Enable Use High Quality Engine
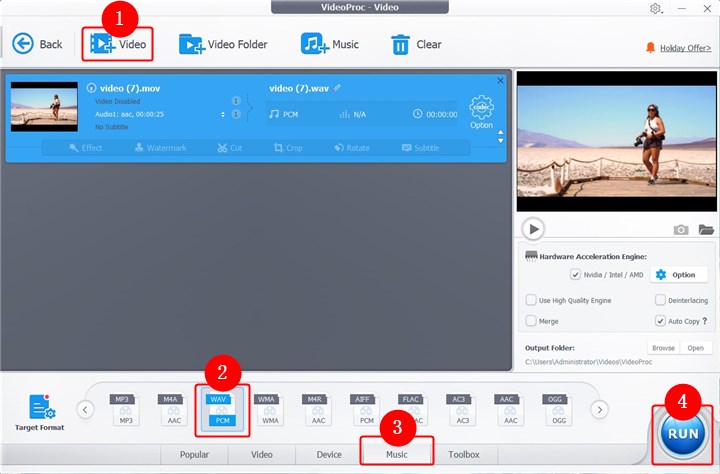 (531, 300)
